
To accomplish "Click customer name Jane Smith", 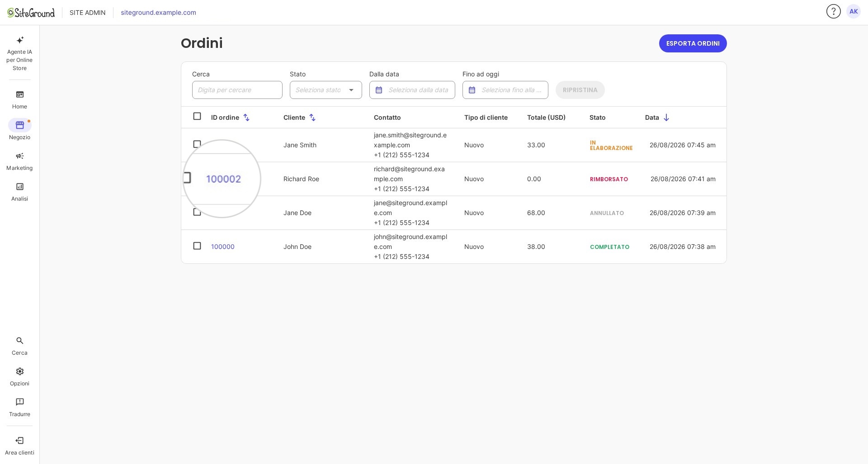I will point(300,145).
